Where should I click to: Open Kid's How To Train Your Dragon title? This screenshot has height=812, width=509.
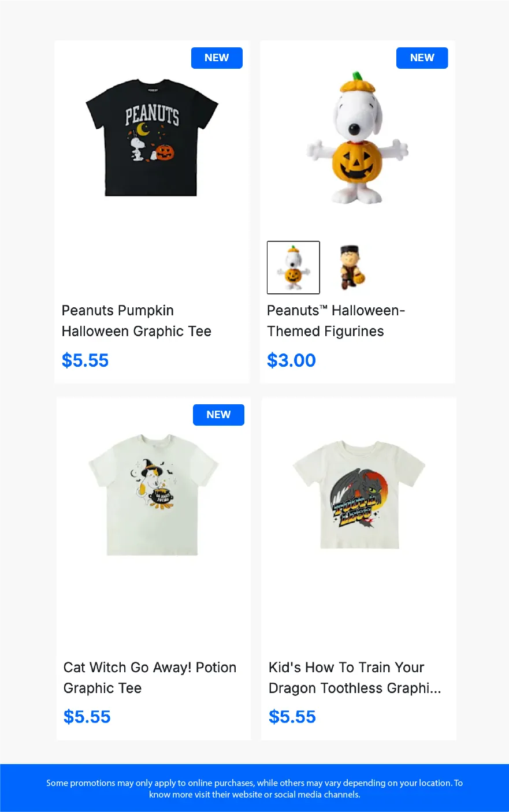354,677
